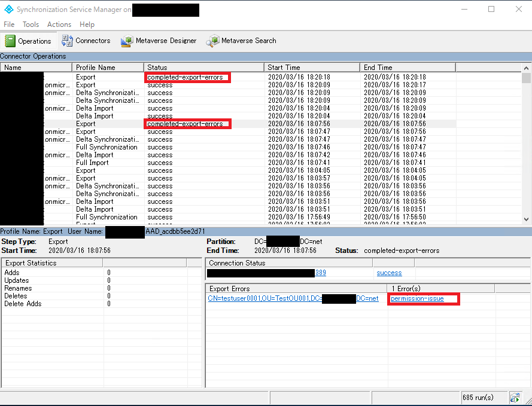Screen dimensions: 532x406
Task: Open the File menu
Action: click(x=9, y=25)
